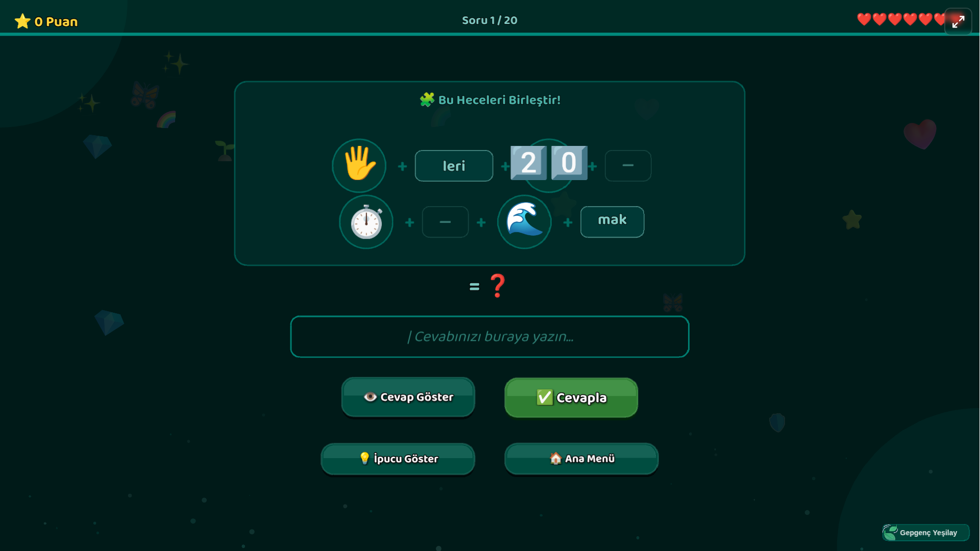Reveal the answer with Cevap Göster
The height and width of the screenshot is (551, 980).
coord(408,397)
